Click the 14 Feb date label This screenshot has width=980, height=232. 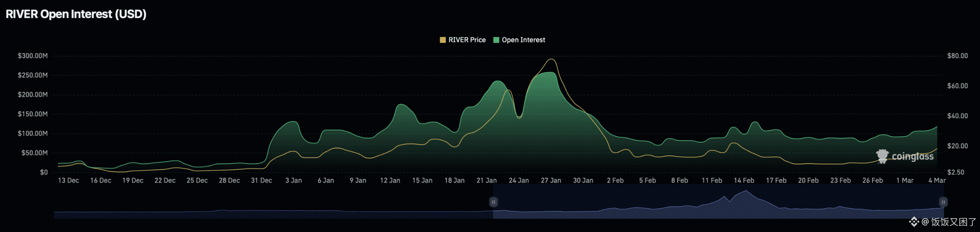coord(744,180)
